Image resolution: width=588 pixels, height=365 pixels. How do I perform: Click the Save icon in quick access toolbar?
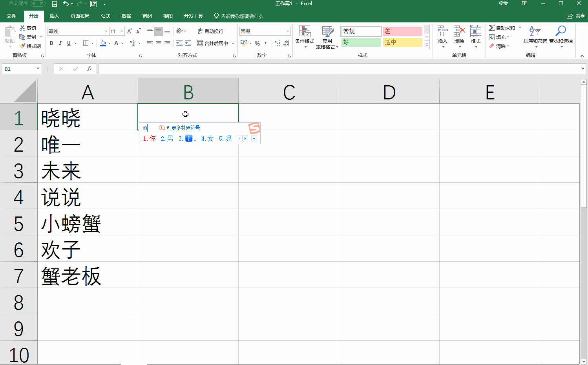click(55, 4)
